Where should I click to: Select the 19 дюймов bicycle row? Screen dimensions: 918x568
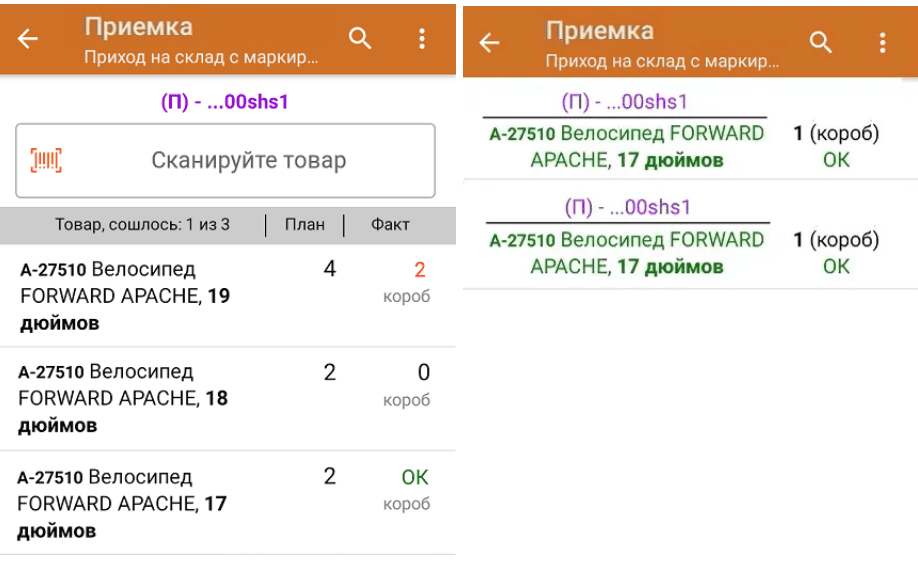coord(180,296)
